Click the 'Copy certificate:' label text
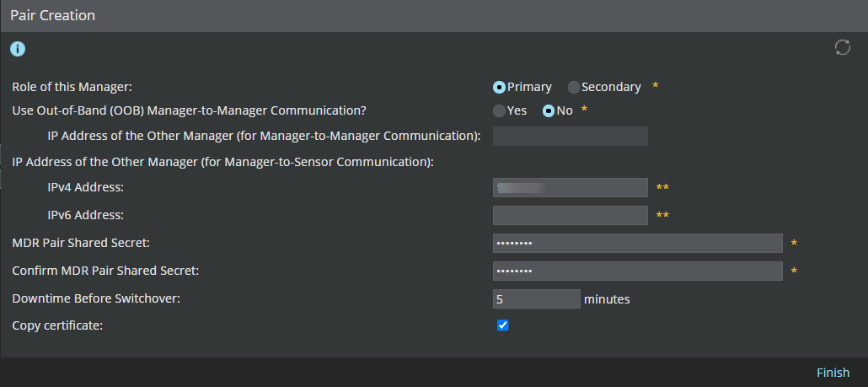 tap(57, 325)
